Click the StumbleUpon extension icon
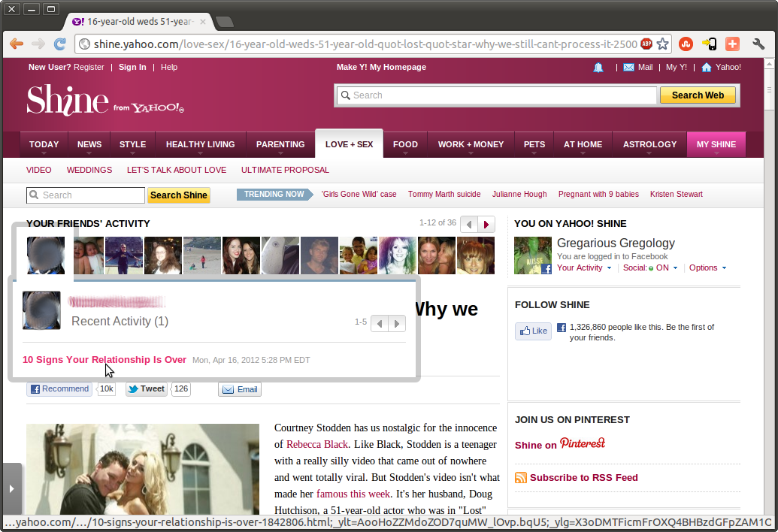Screen dimensions: 778x532 click(x=686, y=44)
